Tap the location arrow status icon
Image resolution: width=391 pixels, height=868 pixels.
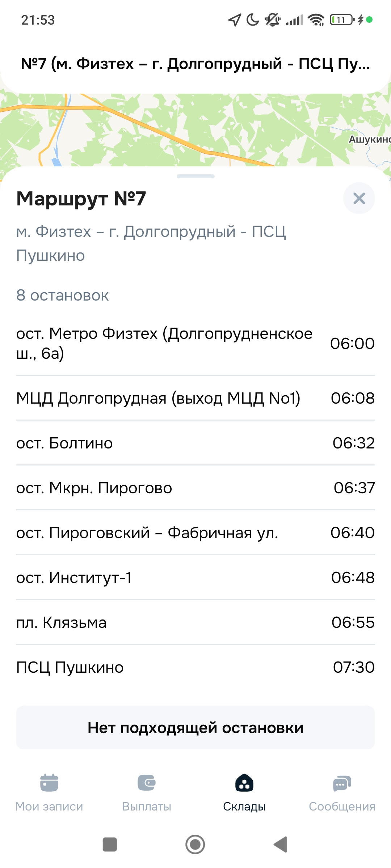pos(235,20)
